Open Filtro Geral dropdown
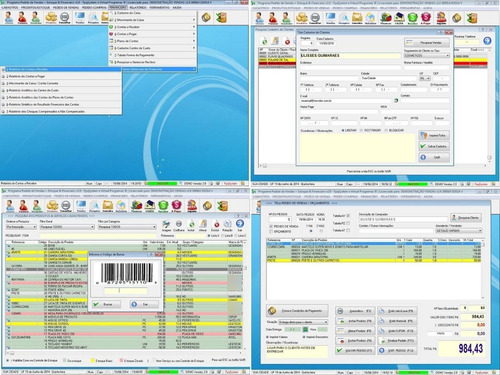500x375 pixels. point(67,227)
